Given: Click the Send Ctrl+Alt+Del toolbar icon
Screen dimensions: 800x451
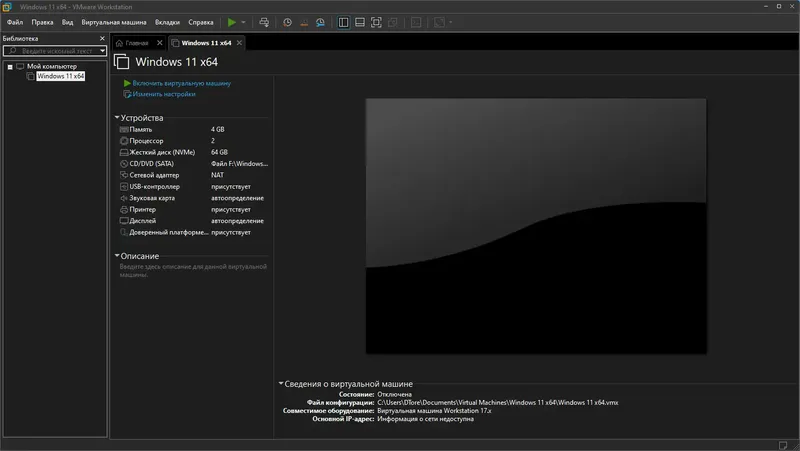Looking at the screenshot, I should (264, 22).
